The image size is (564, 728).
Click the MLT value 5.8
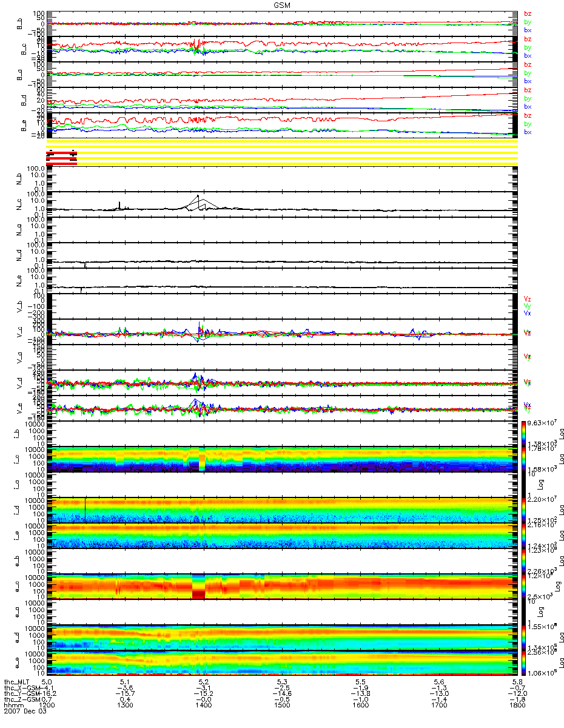(x=517, y=682)
